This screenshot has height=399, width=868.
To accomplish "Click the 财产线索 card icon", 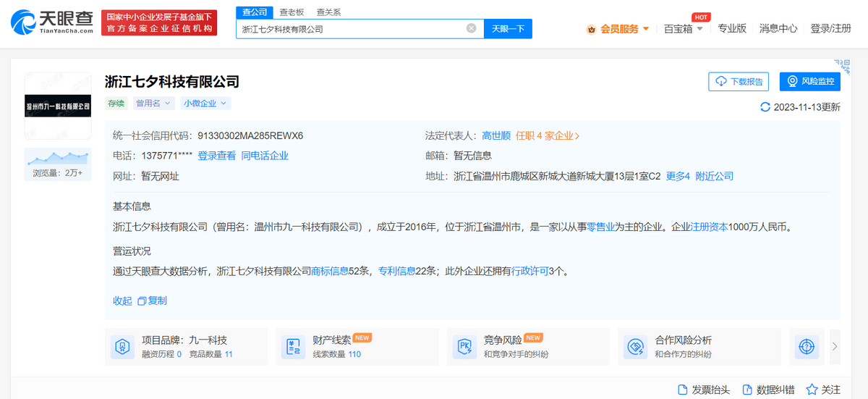I will [x=294, y=347].
